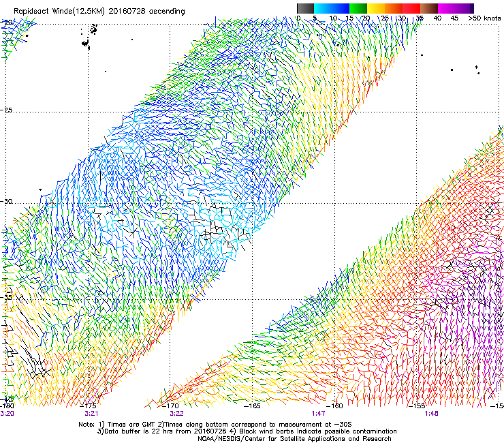Click the brown 35-40 knots color segment

tap(429, 8)
